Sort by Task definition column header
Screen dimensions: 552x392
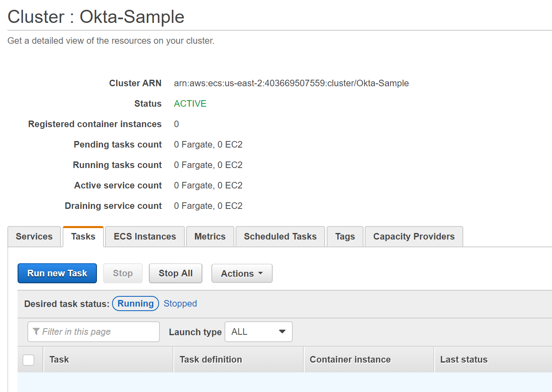pyautogui.click(x=211, y=360)
